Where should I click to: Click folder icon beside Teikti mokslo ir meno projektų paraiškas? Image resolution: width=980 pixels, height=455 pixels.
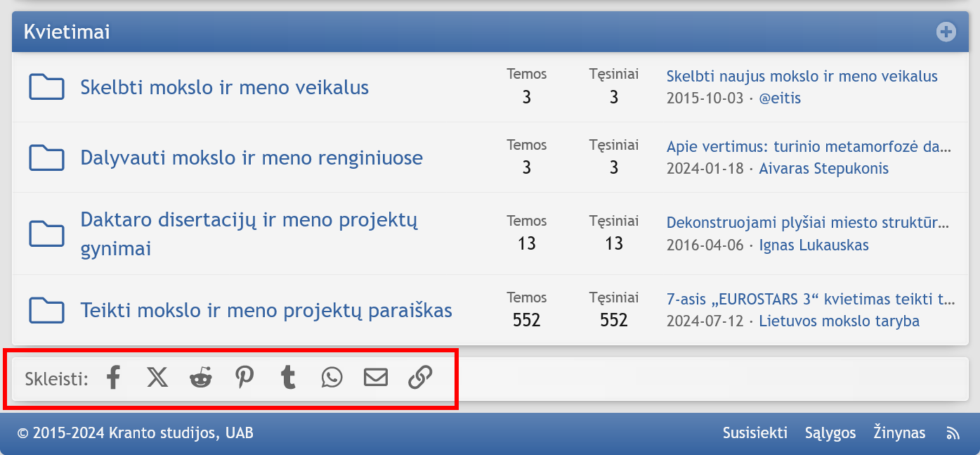click(x=47, y=310)
